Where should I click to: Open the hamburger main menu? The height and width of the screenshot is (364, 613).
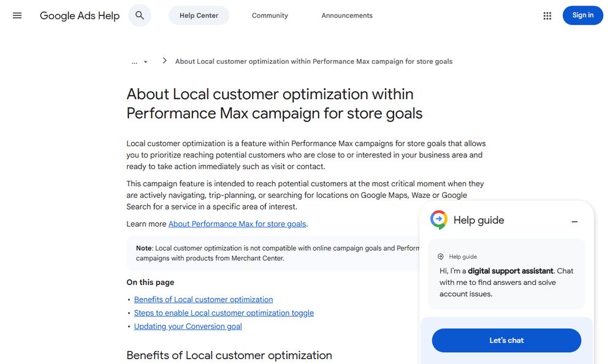pos(17,16)
